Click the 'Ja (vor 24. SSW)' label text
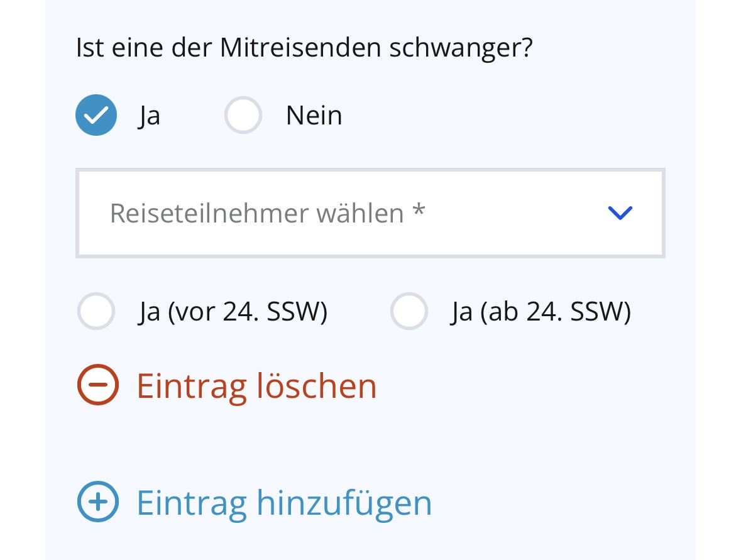741x560 pixels. point(233,312)
